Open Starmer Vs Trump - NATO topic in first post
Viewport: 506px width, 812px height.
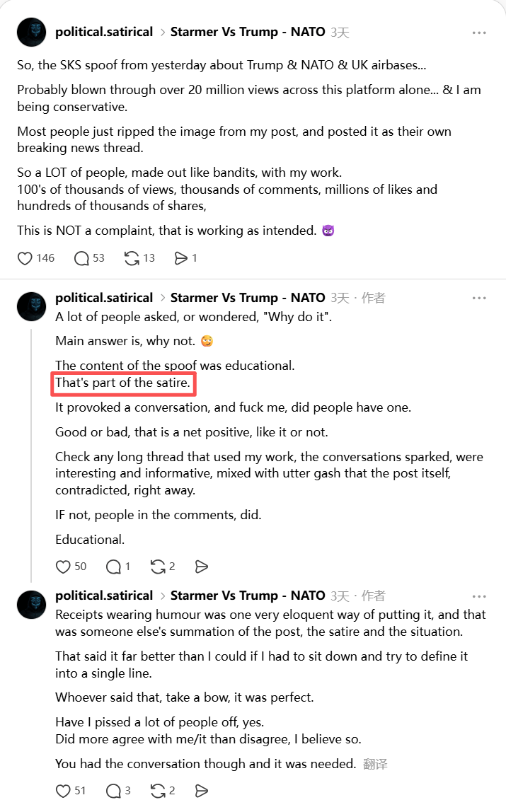pyautogui.click(x=248, y=32)
